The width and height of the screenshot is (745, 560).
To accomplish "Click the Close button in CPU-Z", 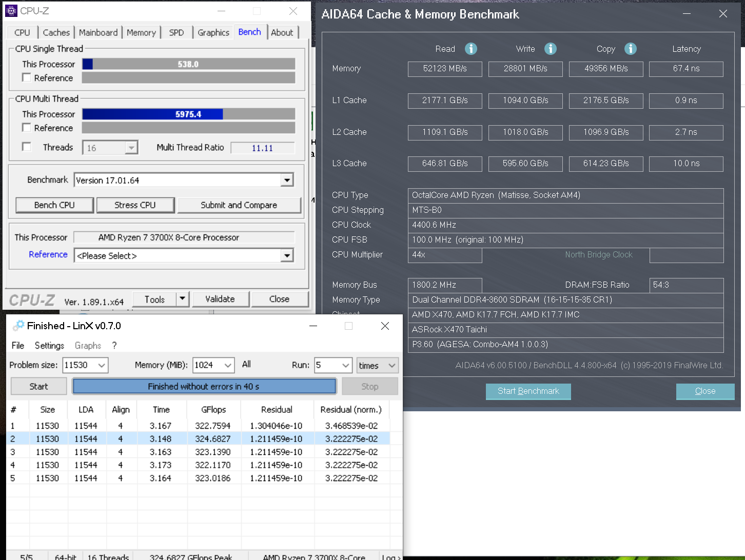I will [280, 299].
